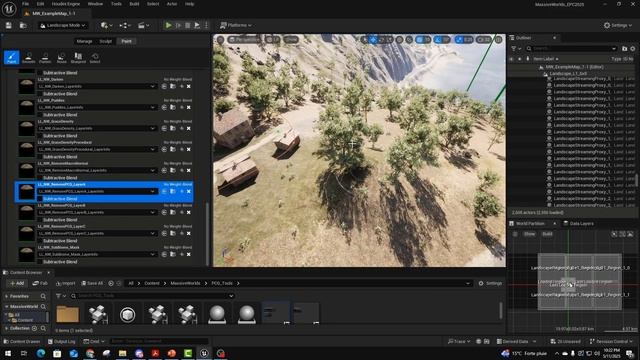Open the Output Log button

coord(62,341)
